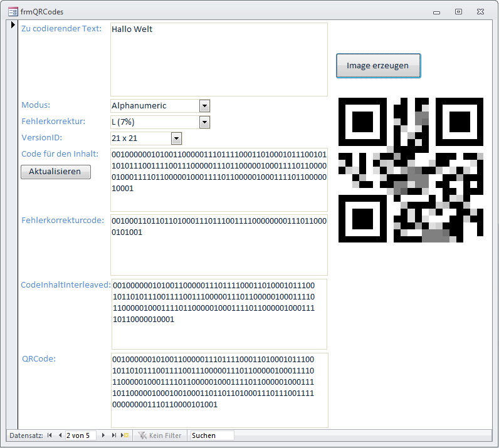499x448 pixels.
Task: Click the Suchen search box
Action: (x=213, y=435)
